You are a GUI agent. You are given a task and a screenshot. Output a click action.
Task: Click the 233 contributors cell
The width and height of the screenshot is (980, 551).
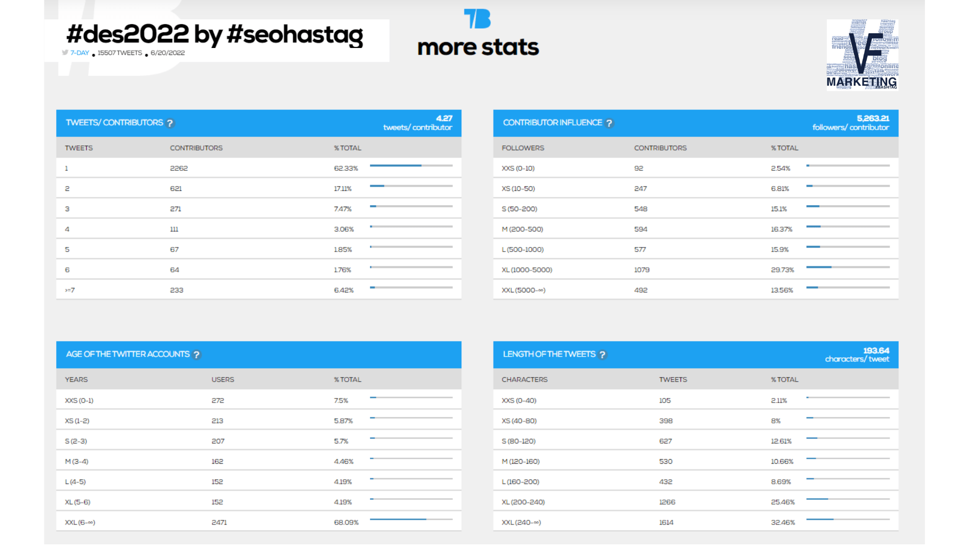pyautogui.click(x=177, y=290)
